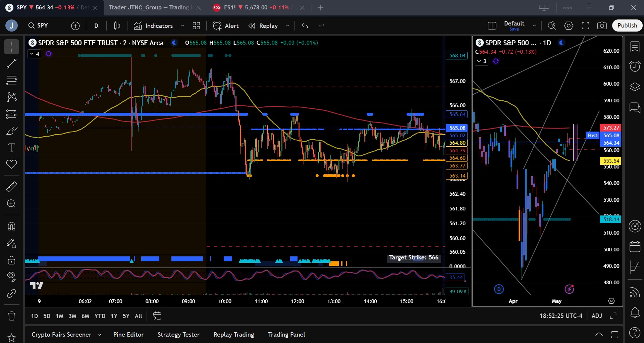Viewport: 644px width, 343px height.
Task: Toggle lock all drawing tools
Action: click(11, 260)
